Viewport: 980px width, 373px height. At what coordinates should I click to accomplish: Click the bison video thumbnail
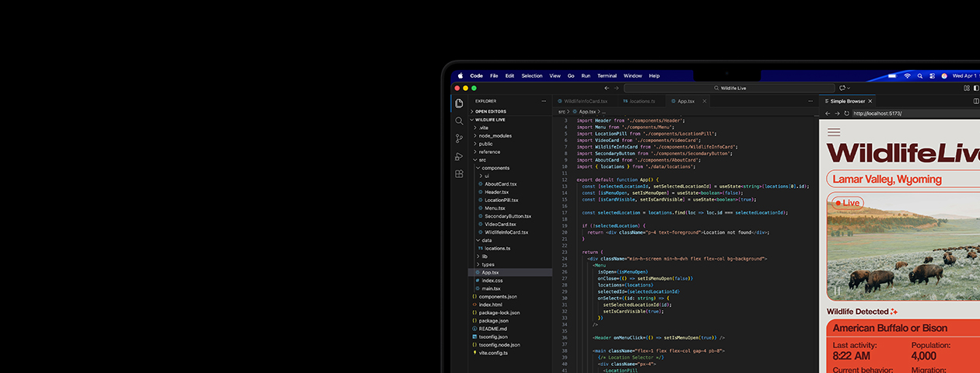click(903, 246)
